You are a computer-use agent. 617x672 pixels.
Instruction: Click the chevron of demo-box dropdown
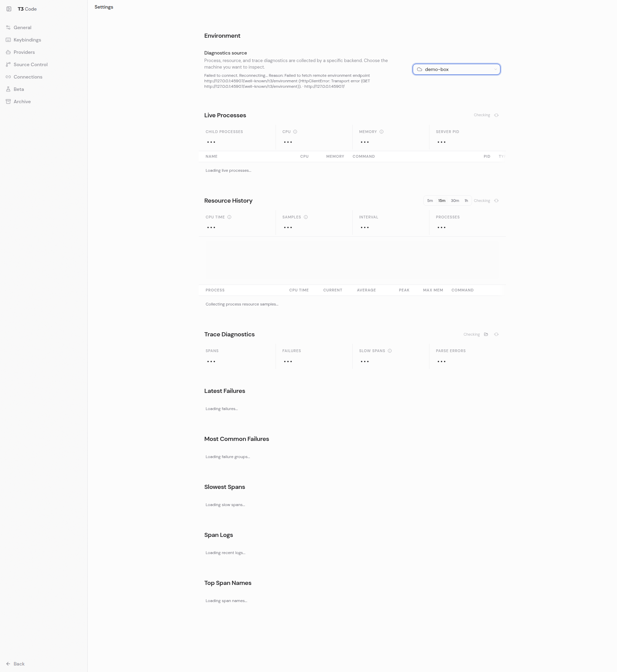point(495,69)
